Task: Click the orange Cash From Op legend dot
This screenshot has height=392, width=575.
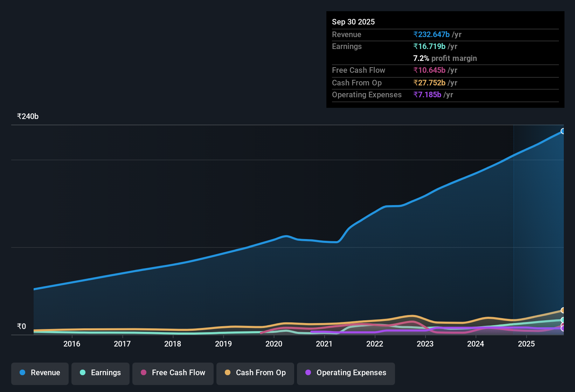Action: pos(227,373)
